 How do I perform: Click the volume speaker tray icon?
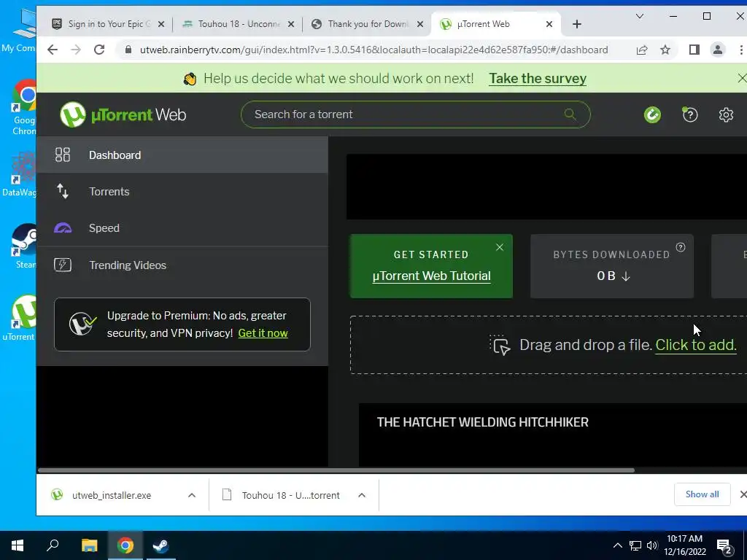point(652,545)
